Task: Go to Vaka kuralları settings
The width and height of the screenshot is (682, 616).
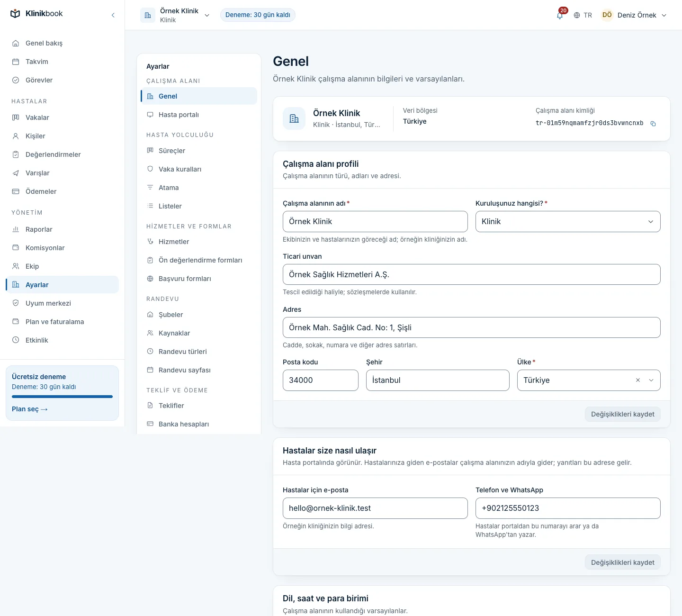Action: pyautogui.click(x=199, y=169)
